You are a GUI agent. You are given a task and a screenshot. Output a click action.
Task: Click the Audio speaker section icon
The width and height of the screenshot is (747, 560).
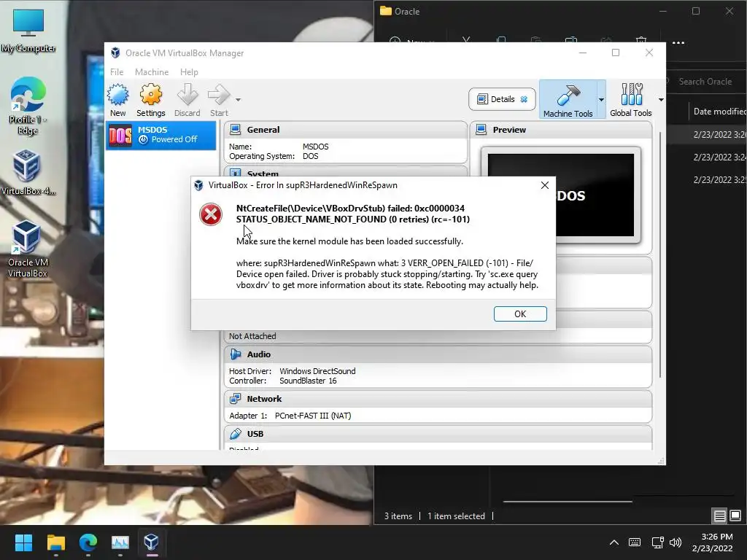tap(236, 354)
